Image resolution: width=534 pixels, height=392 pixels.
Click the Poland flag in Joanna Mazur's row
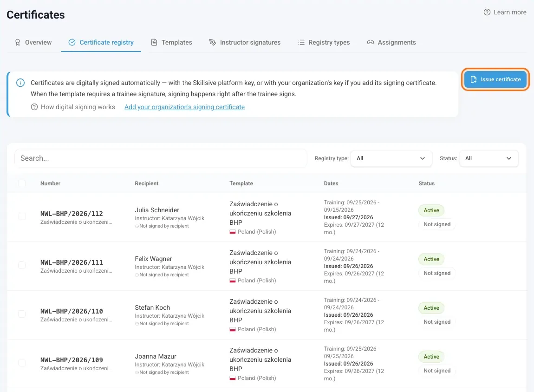(x=233, y=378)
